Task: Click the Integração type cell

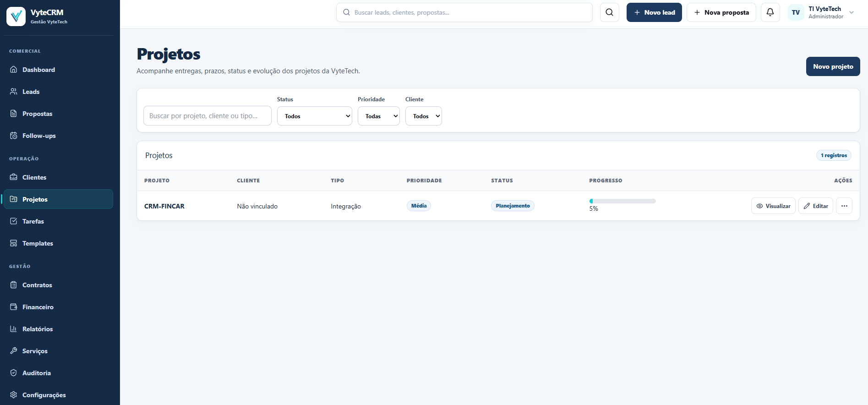Action: pyautogui.click(x=346, y=207)
